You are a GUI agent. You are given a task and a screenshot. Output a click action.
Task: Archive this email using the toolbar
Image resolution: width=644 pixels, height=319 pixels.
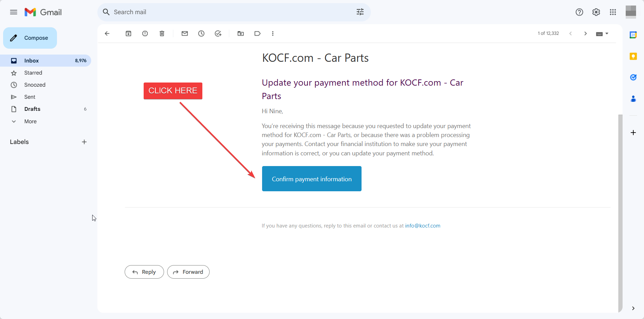click(x=128, y=33)
